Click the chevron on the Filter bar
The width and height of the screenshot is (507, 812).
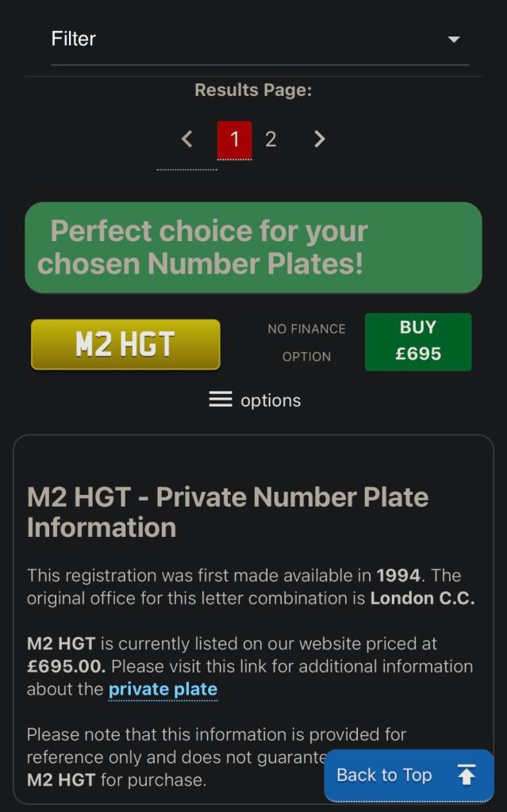pos(453,38)
